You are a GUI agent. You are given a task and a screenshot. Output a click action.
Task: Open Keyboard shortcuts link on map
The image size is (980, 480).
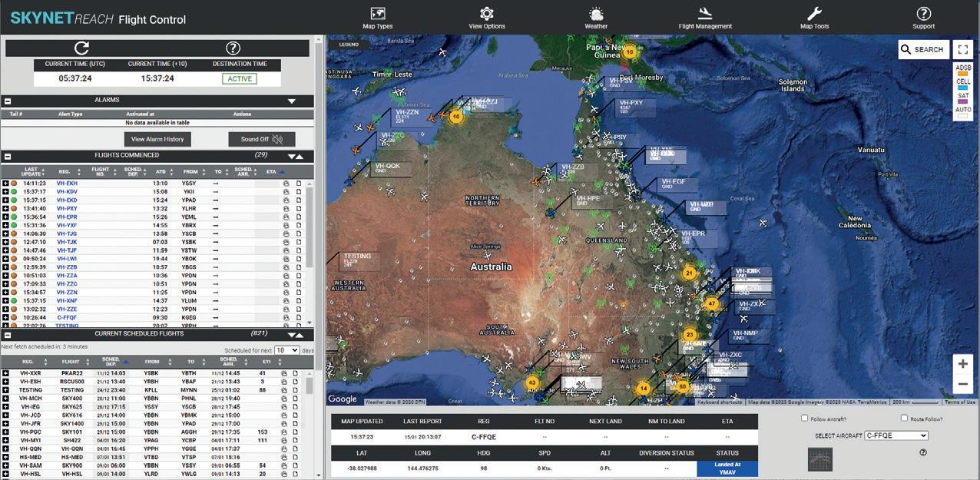[720, 402]
